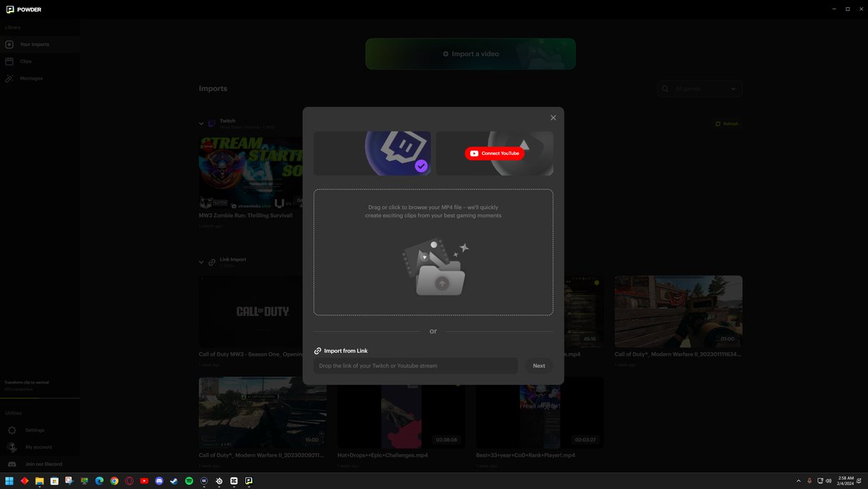Open YouTube app from the taskbar
Image resolution: width=868 pixels, height=489 pixels.
click(x=144, y=480)
